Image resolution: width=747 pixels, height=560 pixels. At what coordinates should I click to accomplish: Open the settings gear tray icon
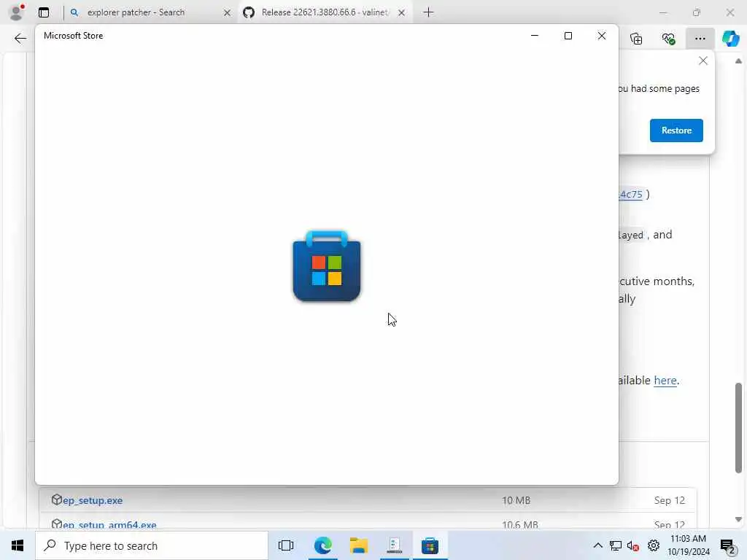(x=653, y=545)
